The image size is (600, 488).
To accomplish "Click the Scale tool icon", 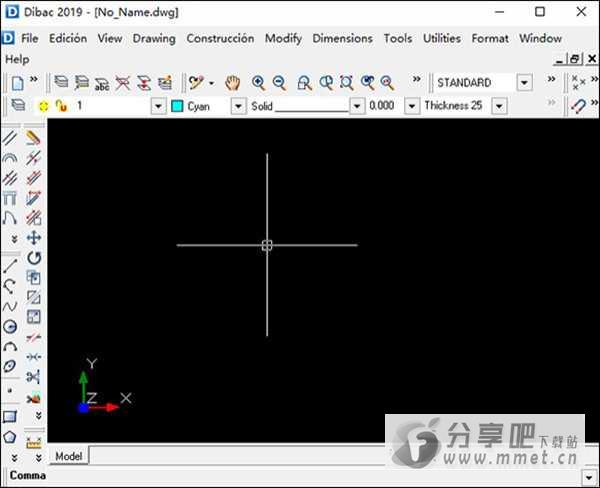I will [34, 317].
